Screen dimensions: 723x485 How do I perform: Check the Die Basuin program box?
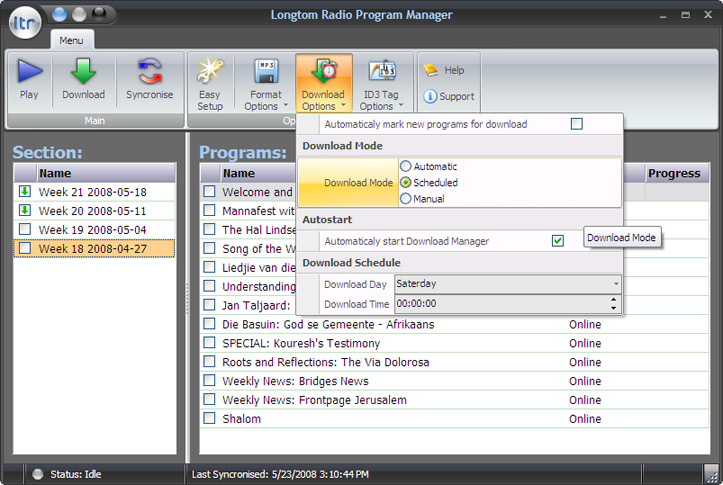tap(209, 324)
